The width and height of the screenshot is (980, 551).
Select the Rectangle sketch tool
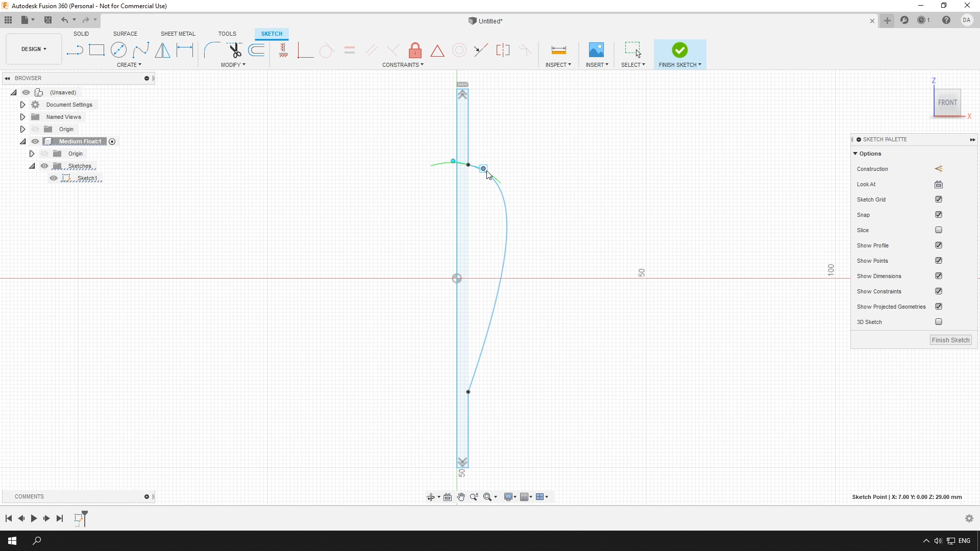[96, 50]
